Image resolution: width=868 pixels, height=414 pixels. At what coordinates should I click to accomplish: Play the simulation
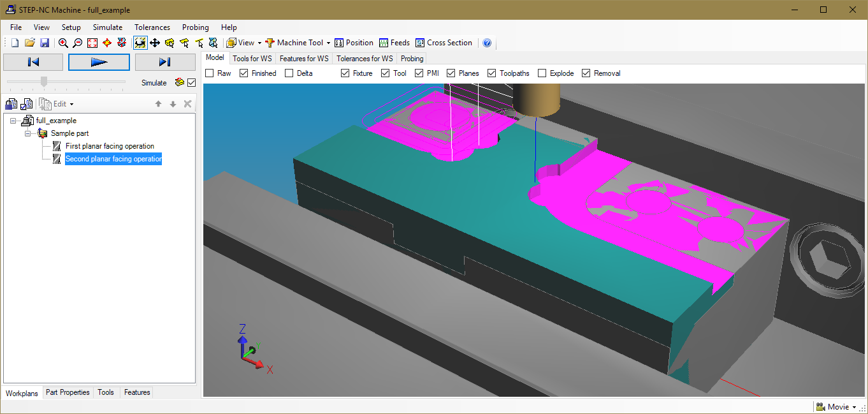pos(99,62)
